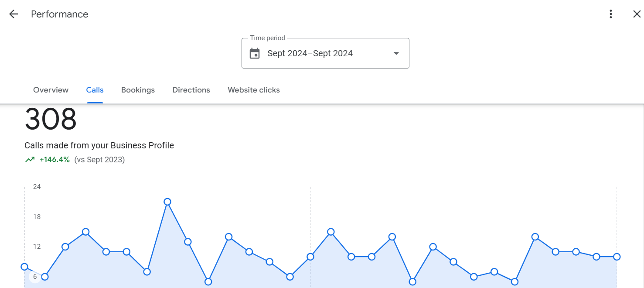This screenshot has width=644, height=288.
Task: Switch to Website clicks tab
Action: [x=254, y=90]
